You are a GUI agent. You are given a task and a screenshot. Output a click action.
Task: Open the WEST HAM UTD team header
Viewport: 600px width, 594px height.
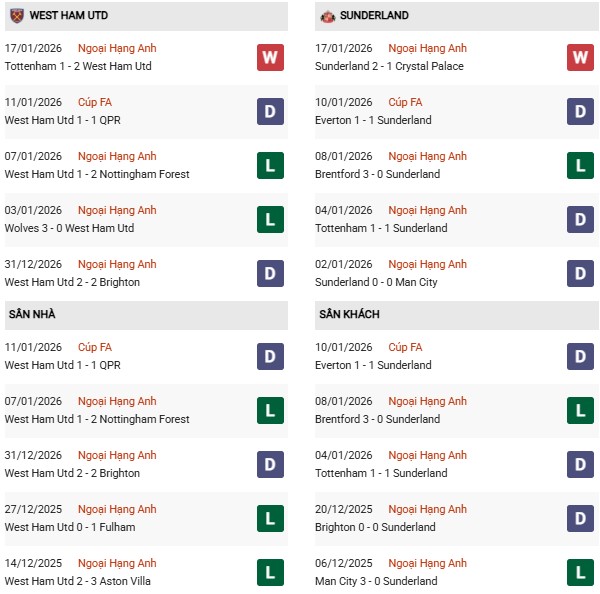coord(70,16)
